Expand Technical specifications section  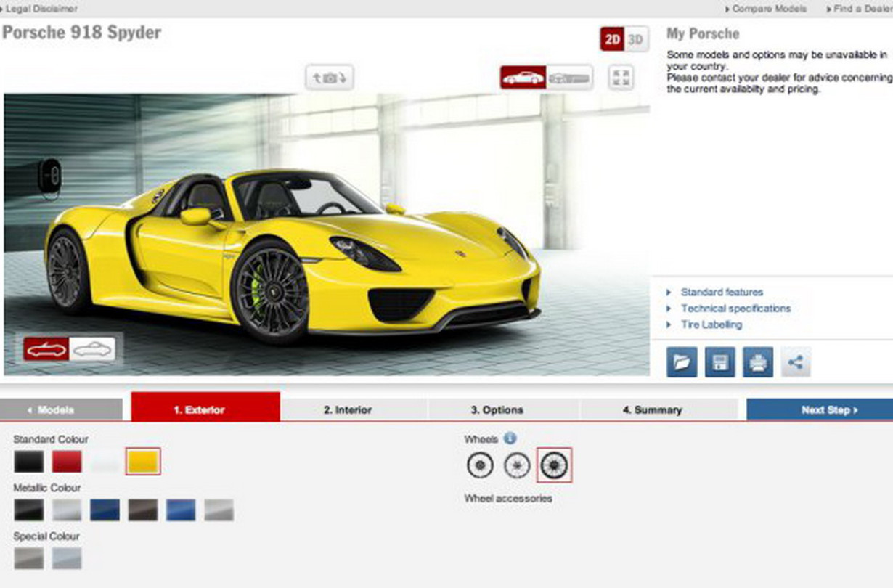click(x=735, y=309)
